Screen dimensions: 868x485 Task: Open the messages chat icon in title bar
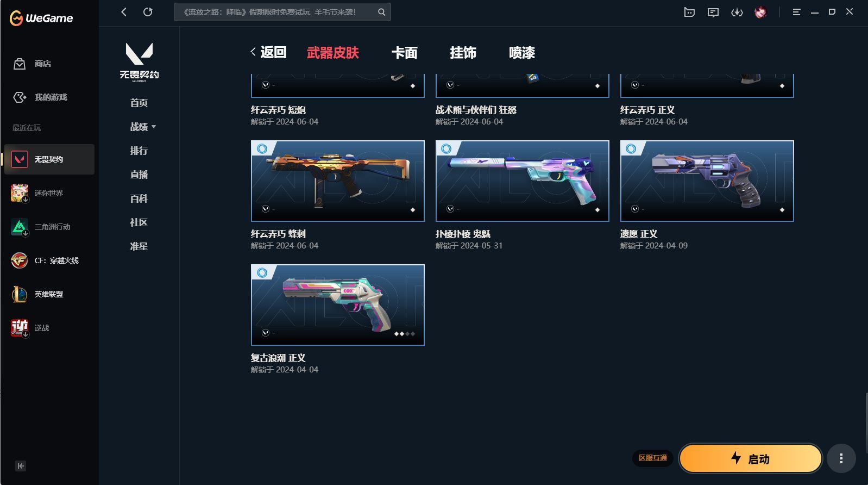coord(713,12)
